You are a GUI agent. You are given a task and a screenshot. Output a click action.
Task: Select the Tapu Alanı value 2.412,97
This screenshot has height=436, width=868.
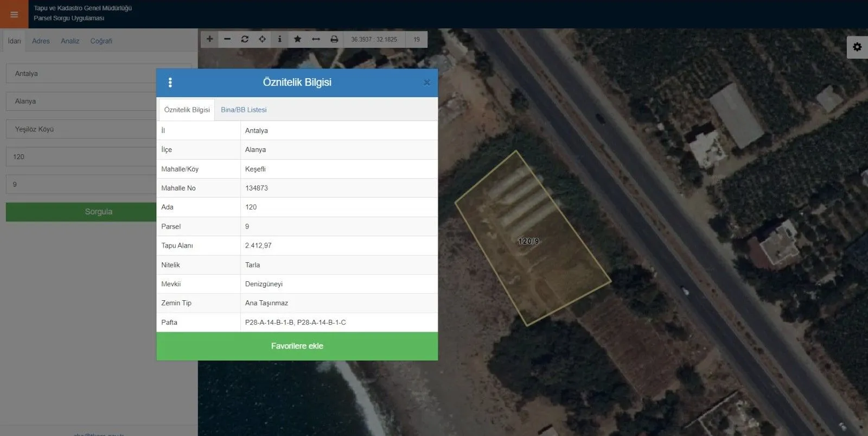[258, 245]
